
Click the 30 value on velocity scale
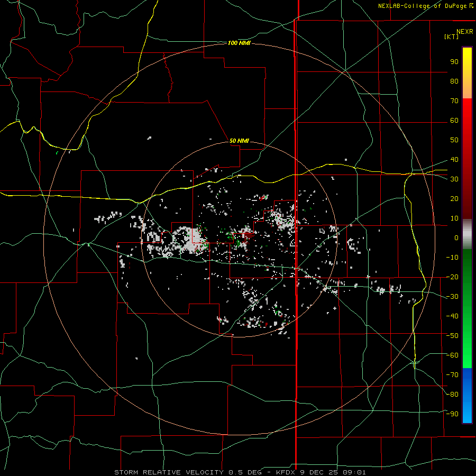pos(454,179)
